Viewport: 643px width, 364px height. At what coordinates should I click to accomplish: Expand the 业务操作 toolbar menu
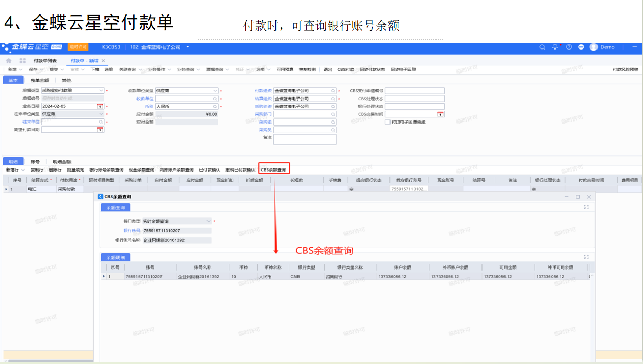(160, 70)
